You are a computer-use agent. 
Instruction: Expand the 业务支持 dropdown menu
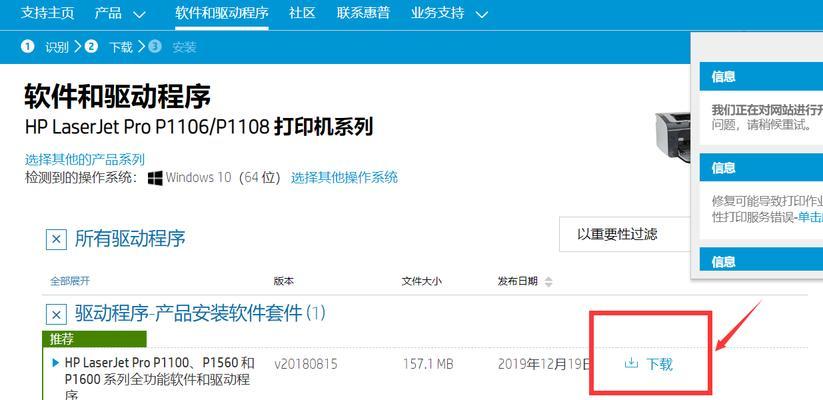[x=449, y=13]
